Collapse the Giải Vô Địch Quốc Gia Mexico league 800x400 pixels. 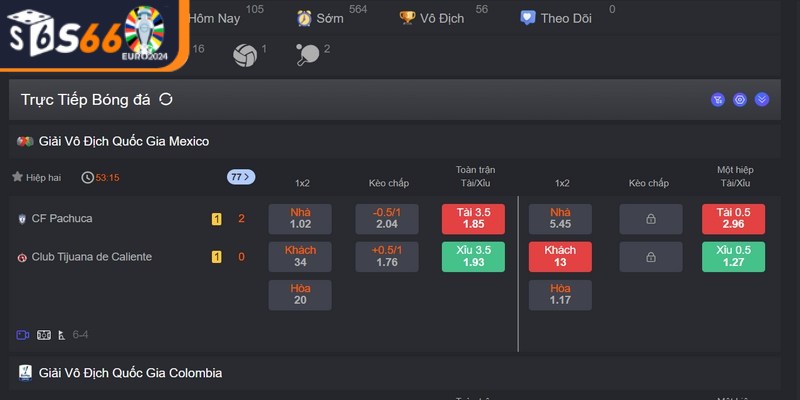[124, 142]
